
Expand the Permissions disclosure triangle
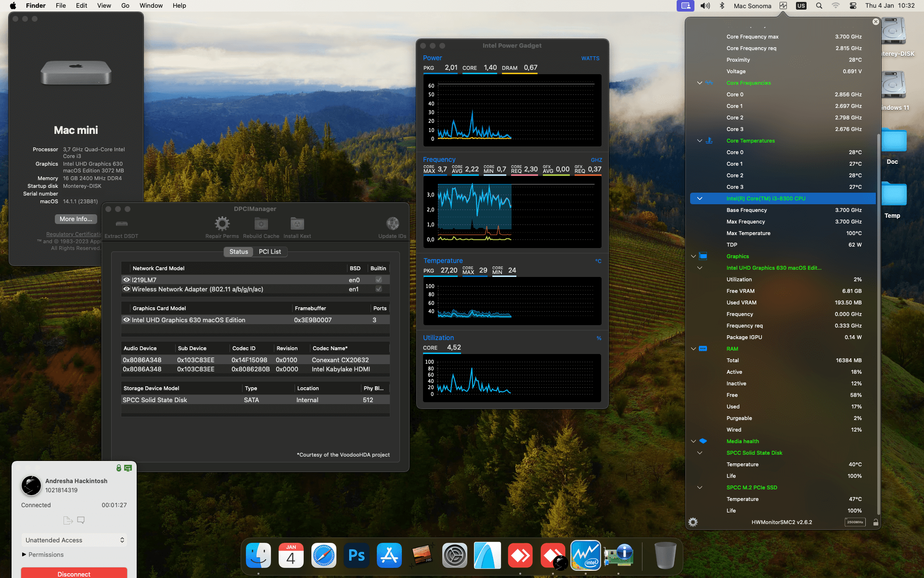pos(24,554)
